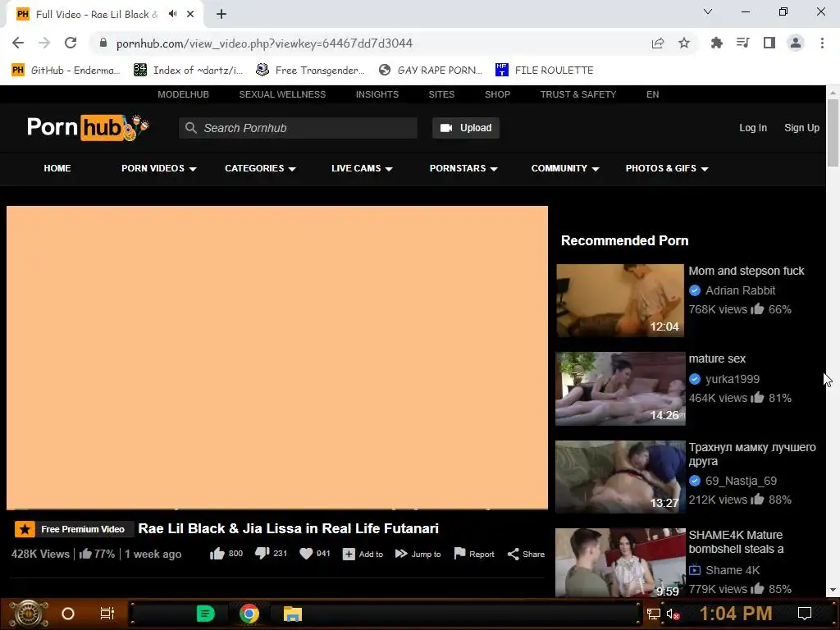
Task: Click the thumbs-up icon showing 800
Action: point(217,554)
